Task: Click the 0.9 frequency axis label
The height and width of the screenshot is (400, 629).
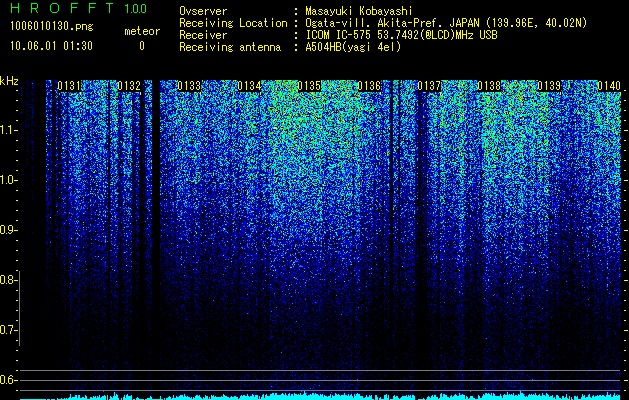Action: pyautogui.click(x=8, y=230)
